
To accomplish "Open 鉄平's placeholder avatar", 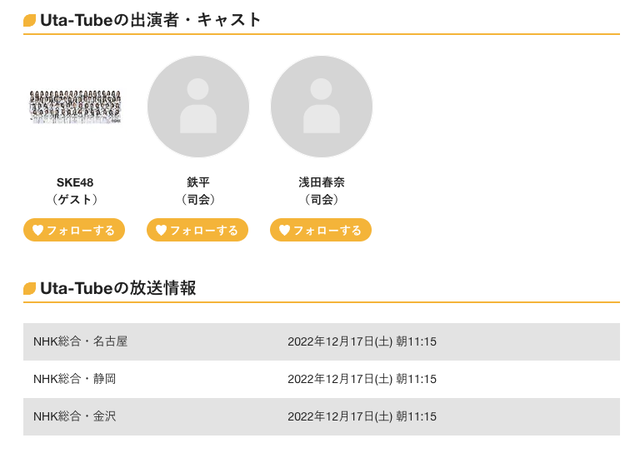I will pos(198,107).
